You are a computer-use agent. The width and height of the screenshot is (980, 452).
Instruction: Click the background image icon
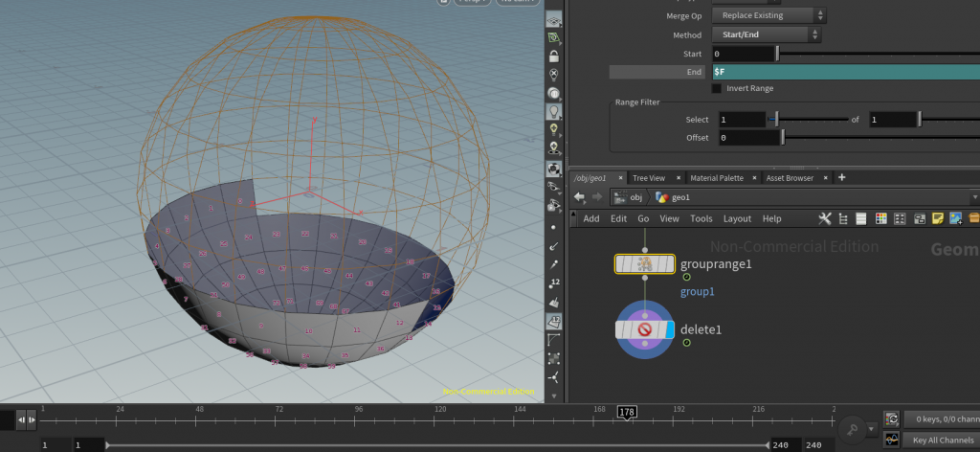click(956, 218)
